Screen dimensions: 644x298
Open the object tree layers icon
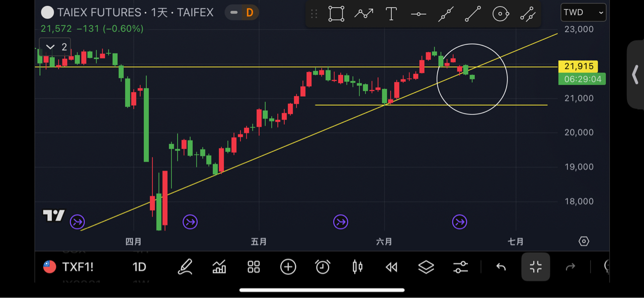pos(426,267)
